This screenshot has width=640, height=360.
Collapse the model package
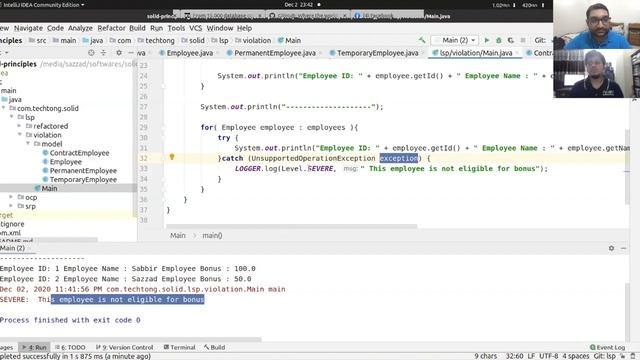pyautogui.click(x=28, y=144)
